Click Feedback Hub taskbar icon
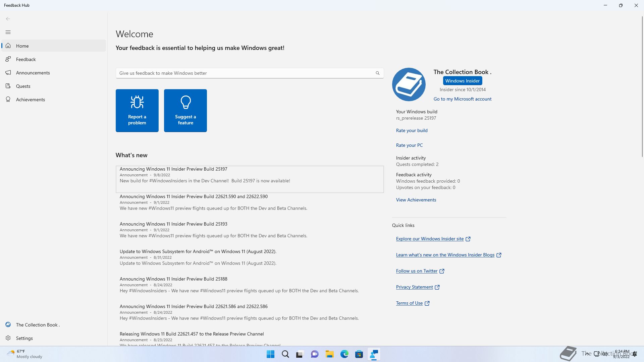The width and height of the screenshot is (644, 362). (374, 354)
